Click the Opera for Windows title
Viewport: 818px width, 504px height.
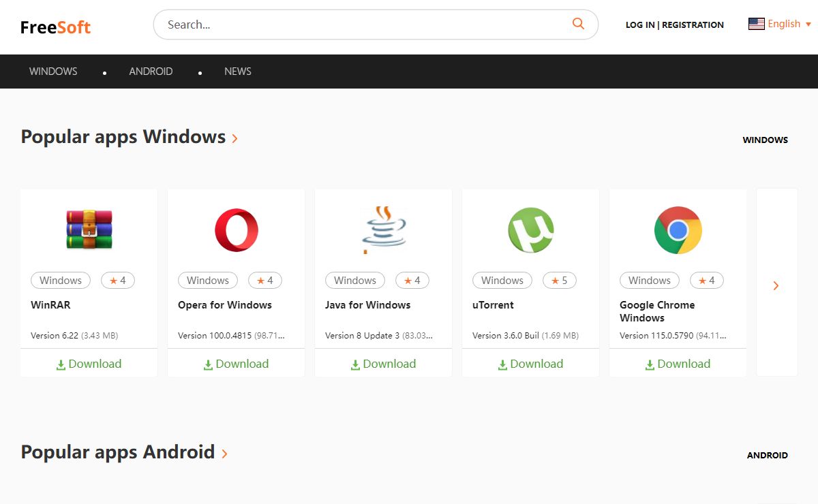point(225,305)
